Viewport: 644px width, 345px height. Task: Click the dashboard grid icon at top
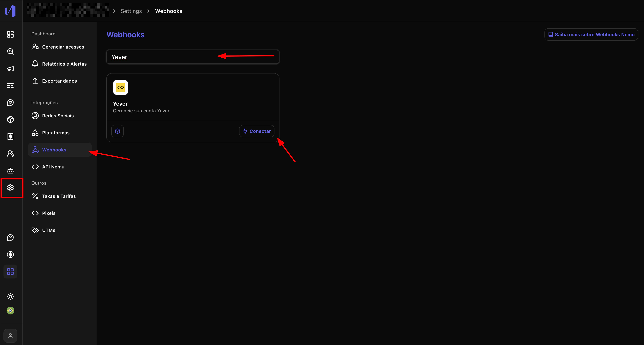pyautogui.click(x=10, y=35)
